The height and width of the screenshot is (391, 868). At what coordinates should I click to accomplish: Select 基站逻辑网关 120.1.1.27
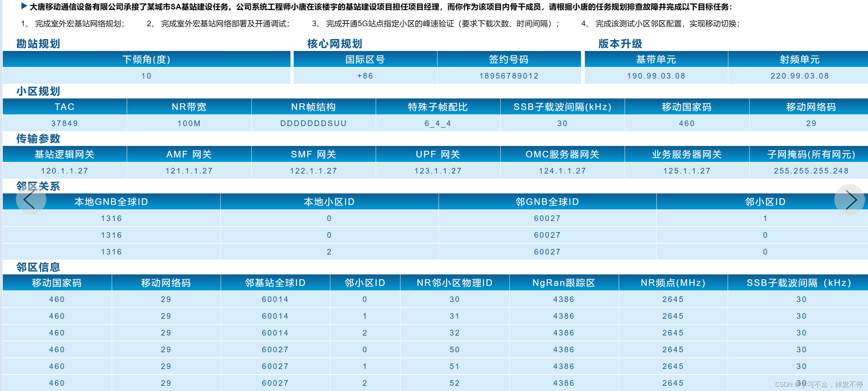click(x=65, y=170)
